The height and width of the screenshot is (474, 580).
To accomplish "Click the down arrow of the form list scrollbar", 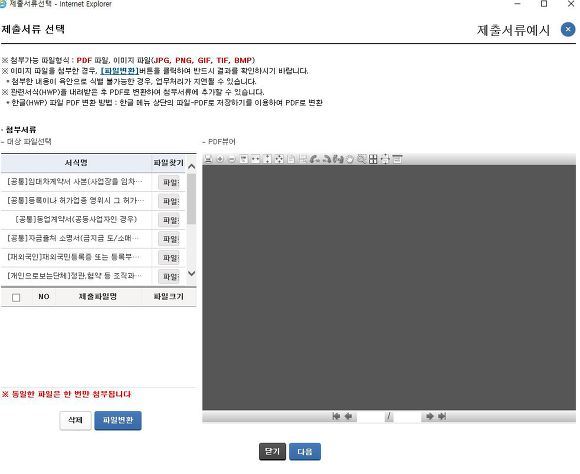I will pyautogui.click(x=192, y=273).
